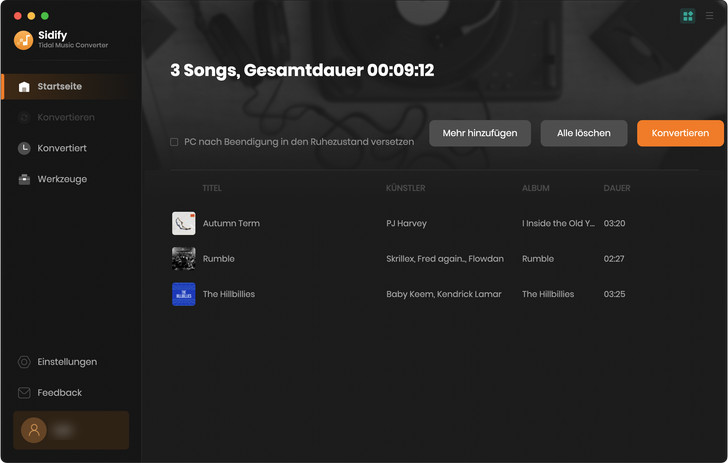Enable PC sleep after completion checkbox
Viewport: 728px width, 463px height.
tap(174, 142)
